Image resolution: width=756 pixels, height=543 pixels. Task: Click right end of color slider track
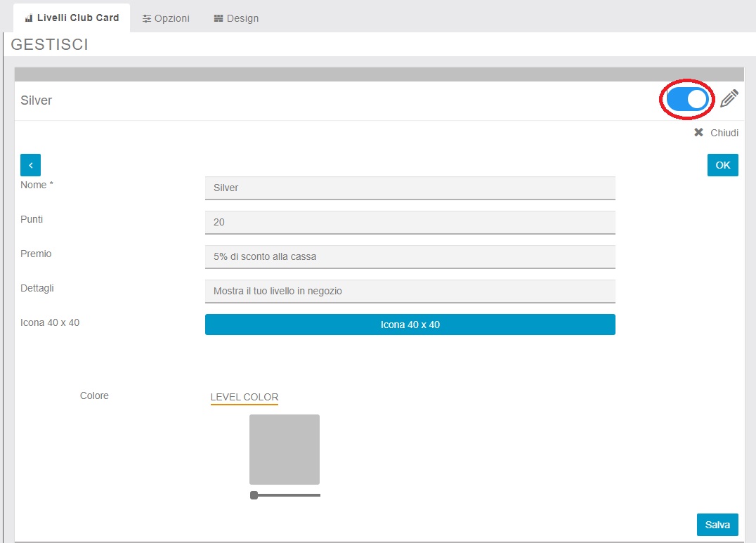tap(318, 495)
